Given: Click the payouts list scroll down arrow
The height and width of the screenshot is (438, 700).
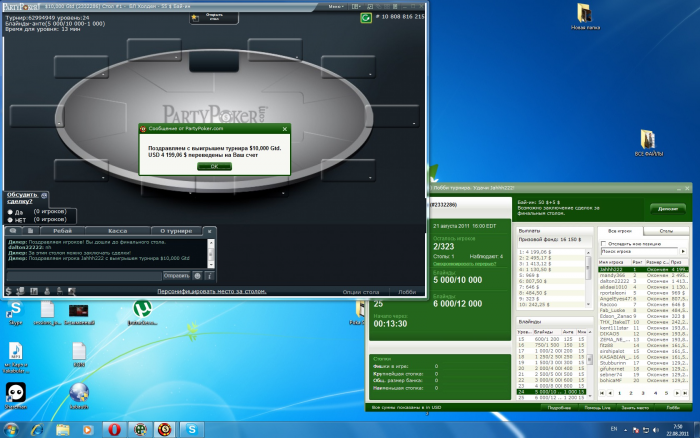Looking at the screenshot, I should [x=588, y=304].
